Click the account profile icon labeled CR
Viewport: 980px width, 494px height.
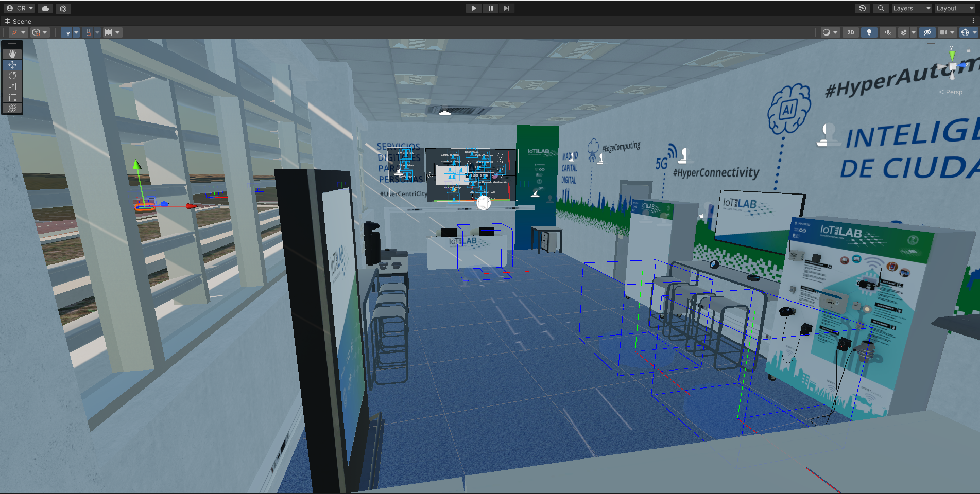pyautogui.click(x=10, y=8)
